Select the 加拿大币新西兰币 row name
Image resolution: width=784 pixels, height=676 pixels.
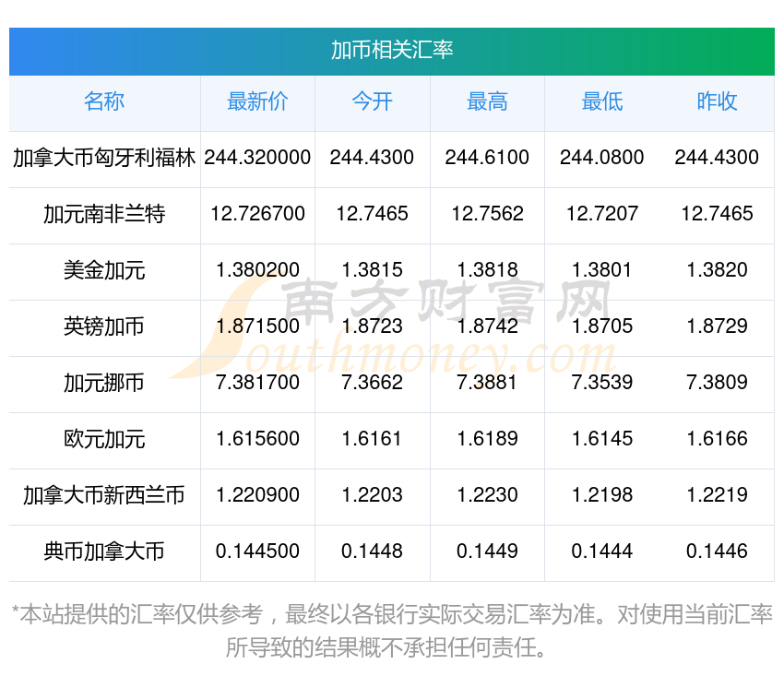pyautogui.click(x=104, y=495)
